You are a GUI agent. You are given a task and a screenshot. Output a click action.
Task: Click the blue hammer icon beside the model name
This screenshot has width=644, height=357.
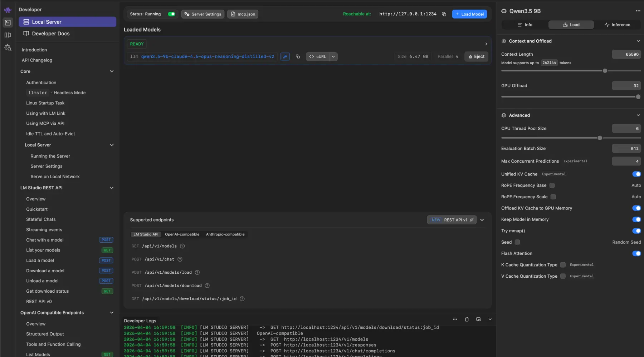285,56
